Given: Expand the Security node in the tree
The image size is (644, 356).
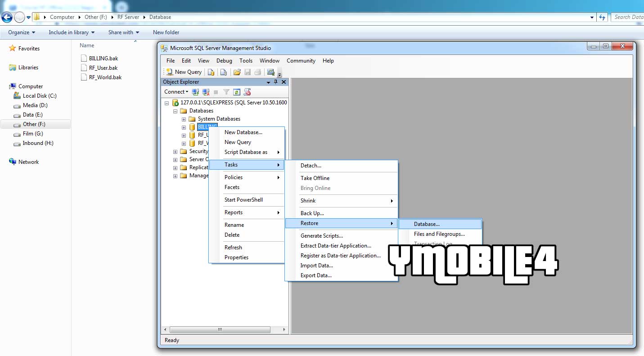Looking at the screenshot, I should point(175,152).
